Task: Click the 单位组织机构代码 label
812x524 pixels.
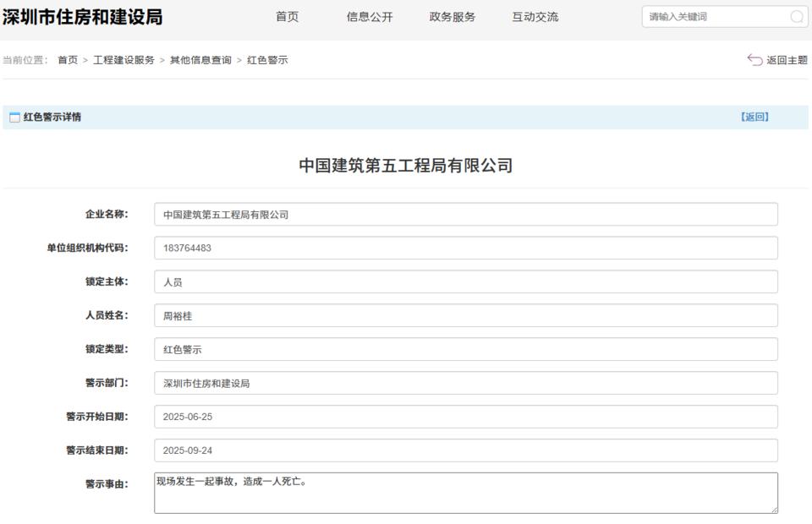Action: [87, 248]
